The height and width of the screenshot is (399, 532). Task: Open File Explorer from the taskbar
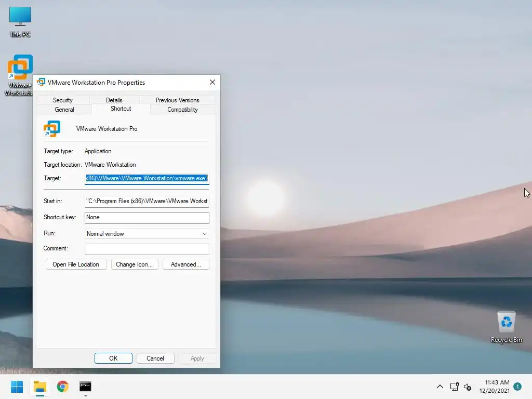39,387
